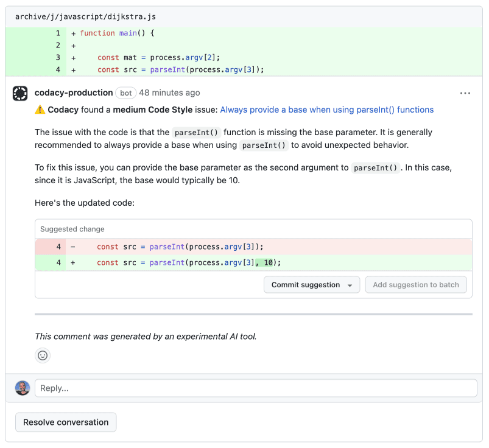Viewport: 489px width, 448px height.
Task: Click the gray 'bot' badge label
Action: coord(125,93)
